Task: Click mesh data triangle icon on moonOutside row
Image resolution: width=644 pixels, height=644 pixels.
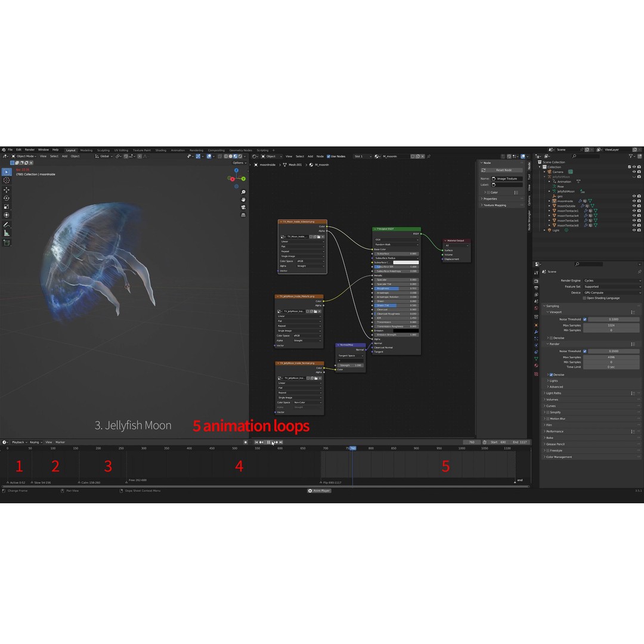Action: [x=592, y=206]
